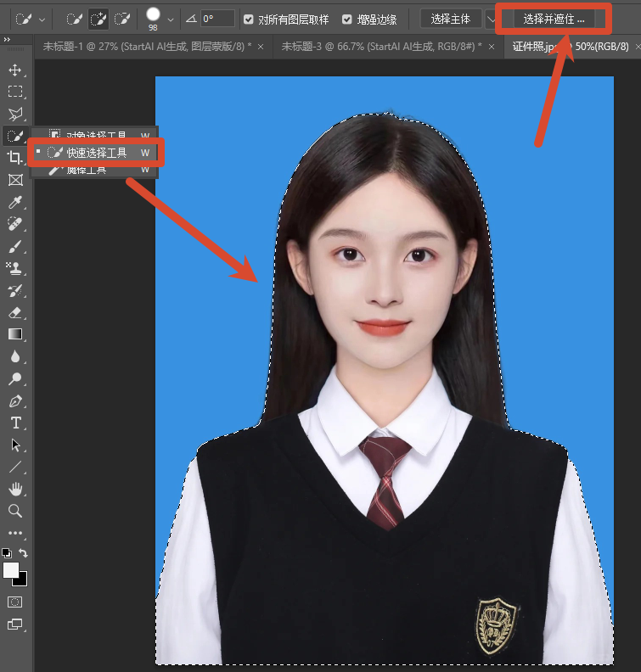Image resolution: width=641 pixels, height=672 pixels.
Task: Select the Brush tool
Action: click(15, 246)
